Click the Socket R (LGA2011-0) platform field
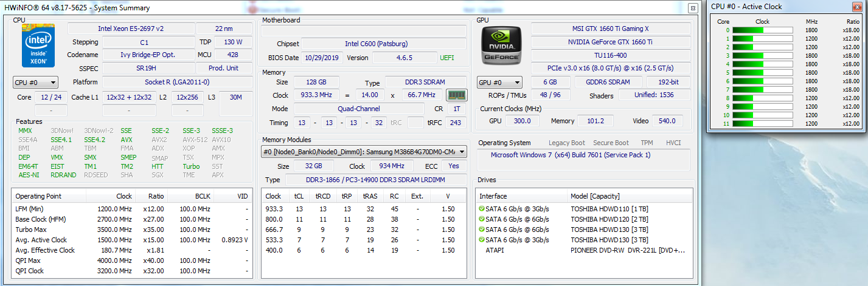 click(177, 82)
